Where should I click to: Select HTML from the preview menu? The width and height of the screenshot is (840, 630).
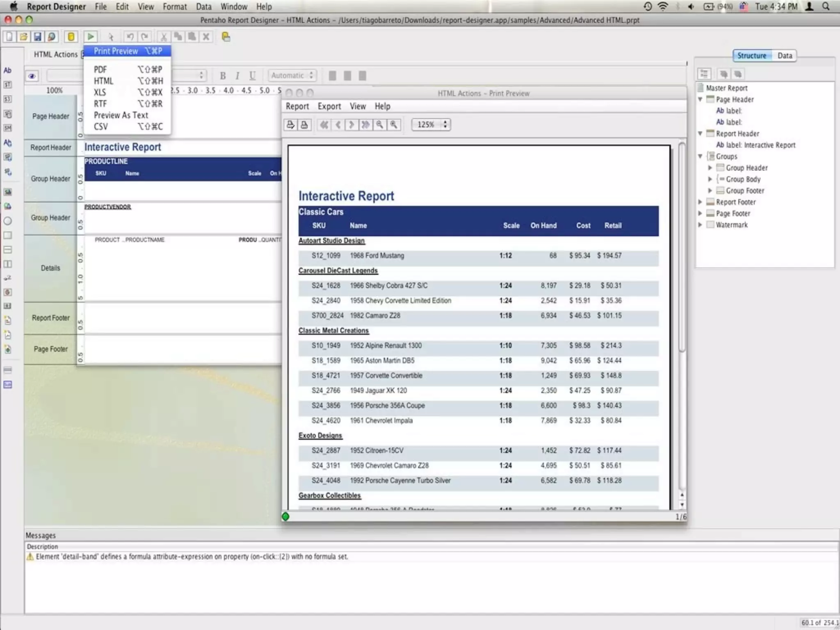click(103, 81)
